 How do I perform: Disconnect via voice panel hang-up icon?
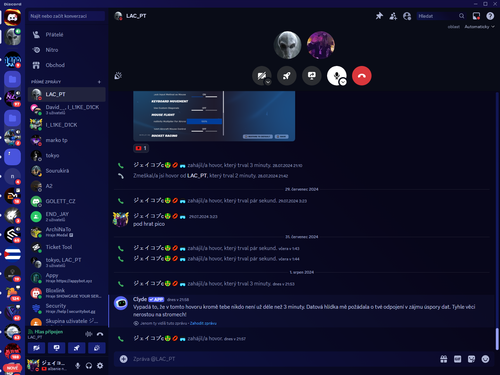(x=100, y=334)
